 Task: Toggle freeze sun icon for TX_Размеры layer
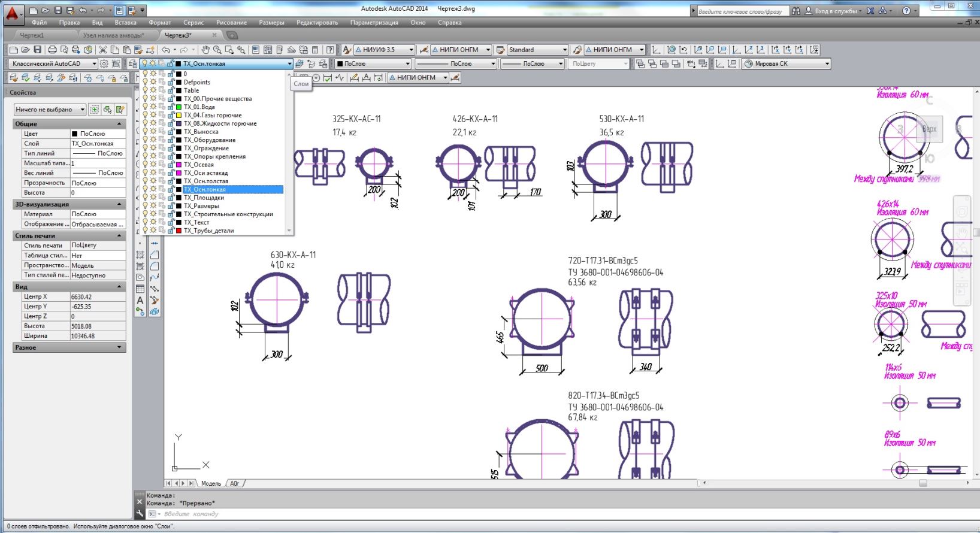[x=153, y=206]
